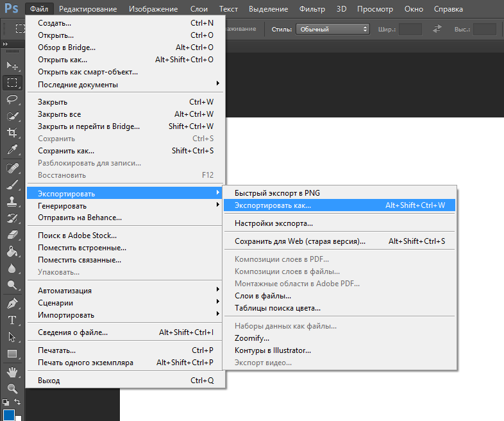504x421 pixels.
Task: Select the Blur tool
Action: coord(12,268)
